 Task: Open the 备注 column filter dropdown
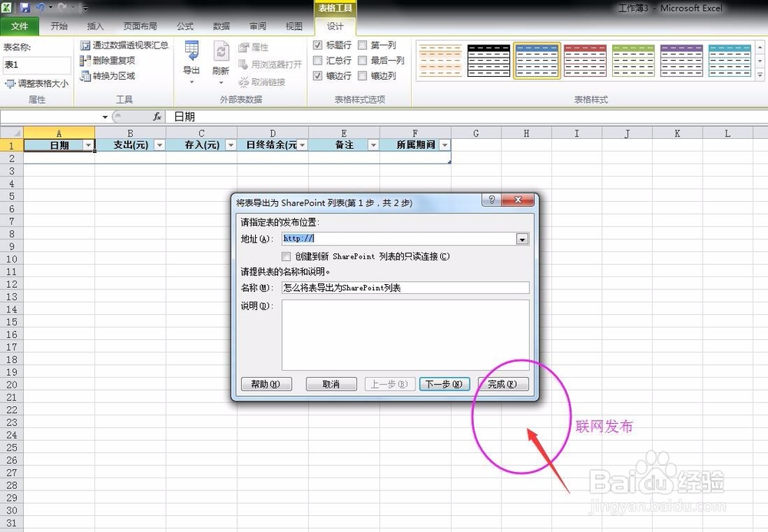[x=373, y=145]
